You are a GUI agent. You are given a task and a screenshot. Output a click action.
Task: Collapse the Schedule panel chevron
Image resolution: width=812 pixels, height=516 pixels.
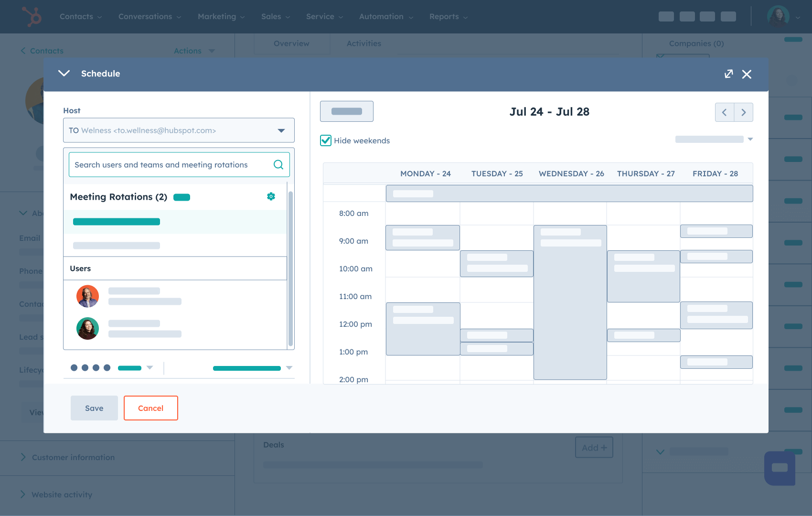coord(64,74)
